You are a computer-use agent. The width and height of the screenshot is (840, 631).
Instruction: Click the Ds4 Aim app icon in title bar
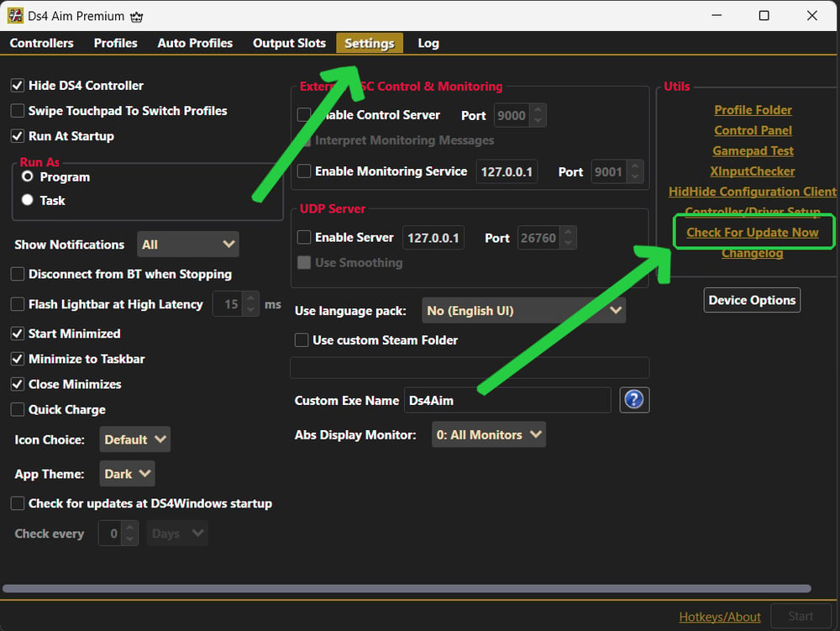pyautogui.click(x=15, y=15)
